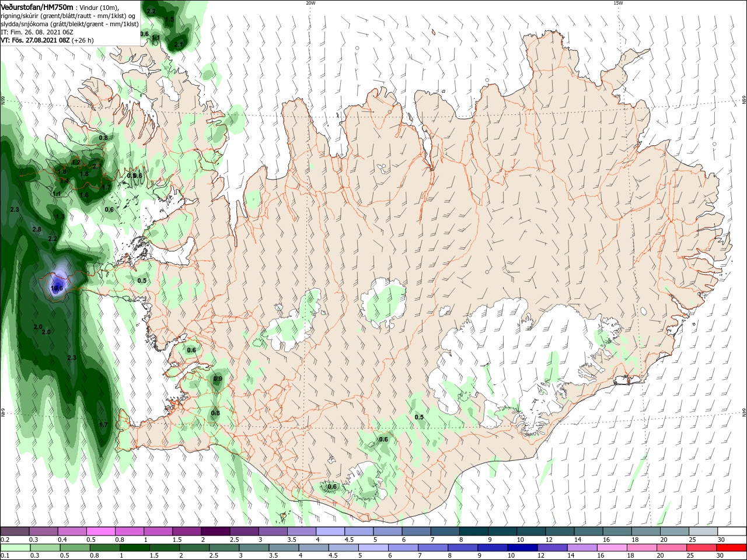Click the 10.6 peak precipitation value
The width and height of the screenshot is (747, 560).
point(57,288)
